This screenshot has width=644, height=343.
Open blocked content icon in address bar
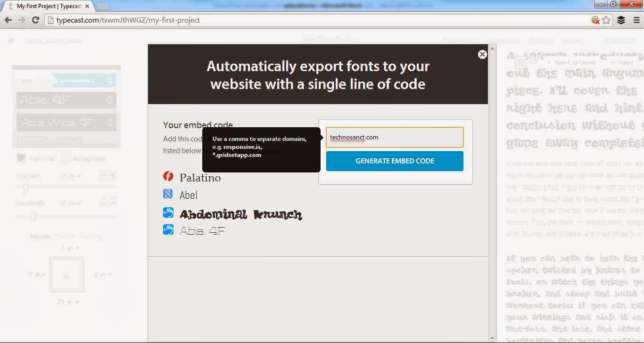(595, 20)
